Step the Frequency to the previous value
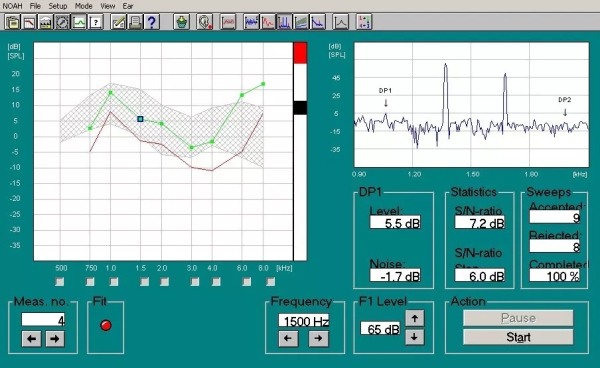The width and height of the screenshot is (600, 368). [x=288, y=338]
